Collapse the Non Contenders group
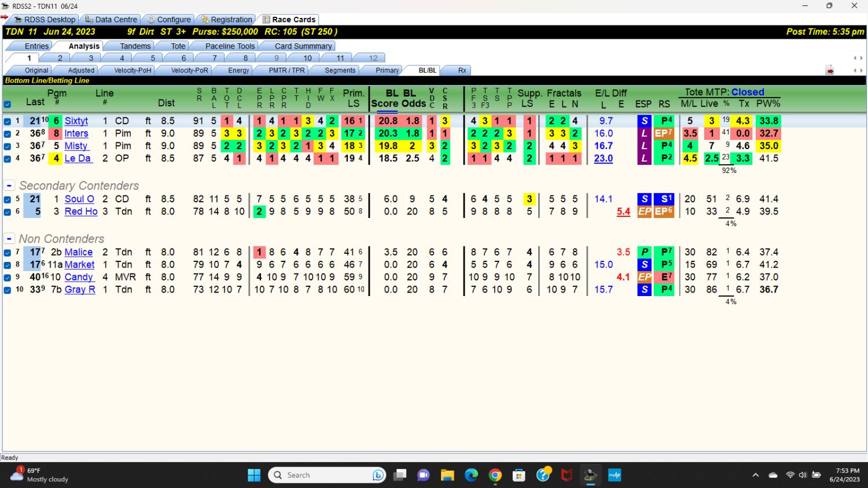This screenshot has height=488, width=868. pos(9,239)
